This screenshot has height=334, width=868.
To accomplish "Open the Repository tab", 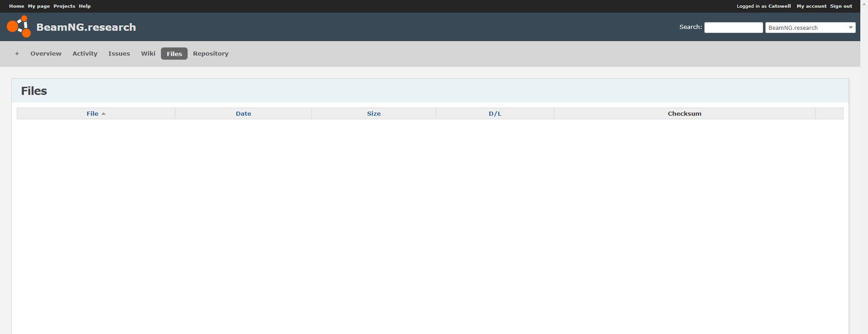I will (x=211, y=53).
